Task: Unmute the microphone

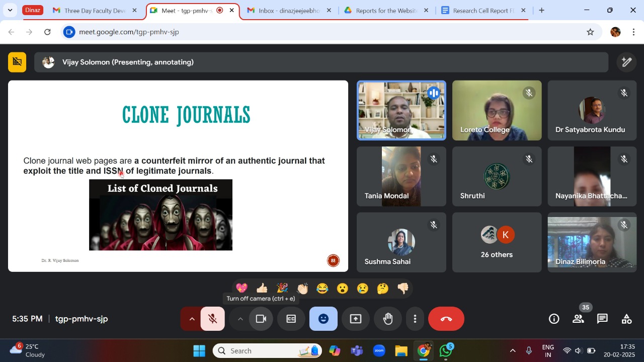Action: 213,319
